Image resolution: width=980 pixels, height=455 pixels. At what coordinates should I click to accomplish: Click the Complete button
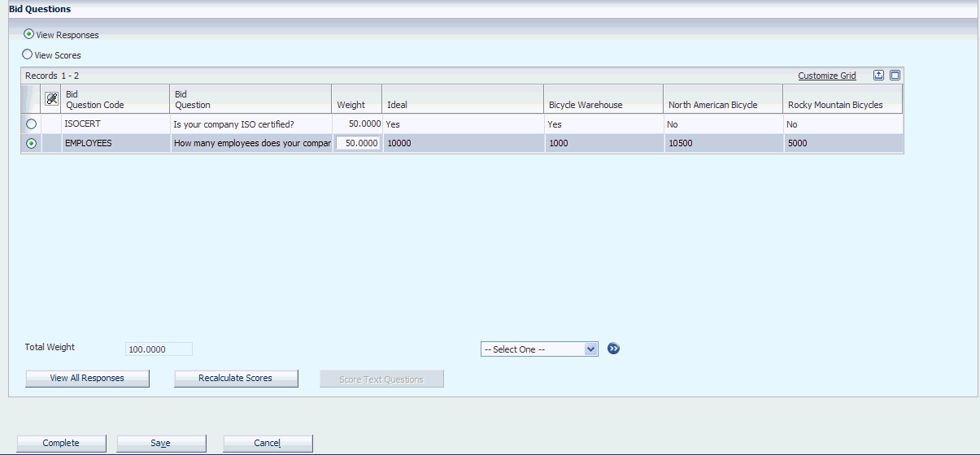tap(61, 443)
